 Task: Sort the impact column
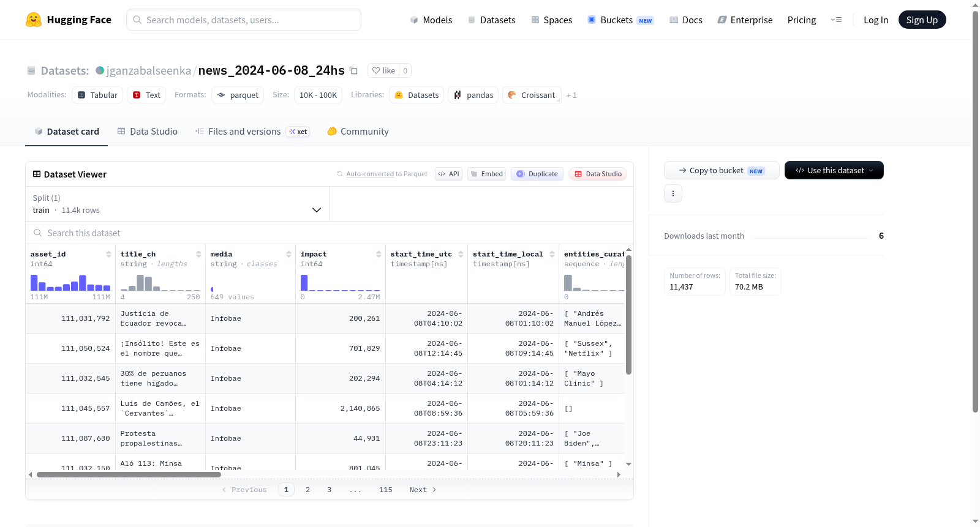[379, 254]
